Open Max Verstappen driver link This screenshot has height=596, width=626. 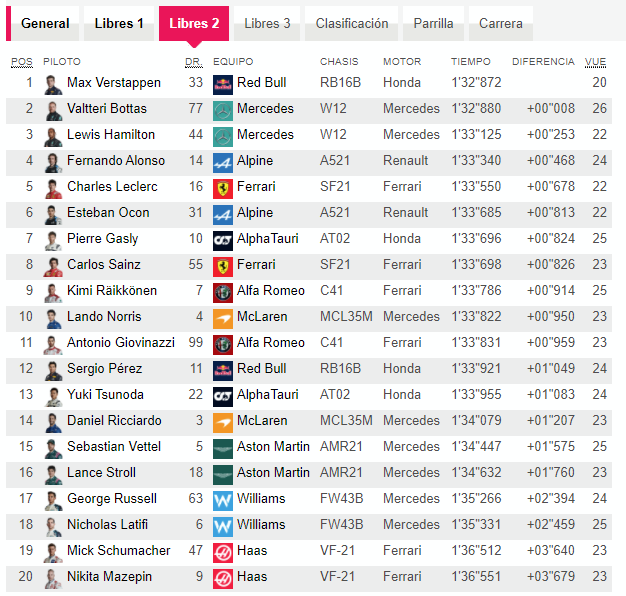(x=114, y=83)
